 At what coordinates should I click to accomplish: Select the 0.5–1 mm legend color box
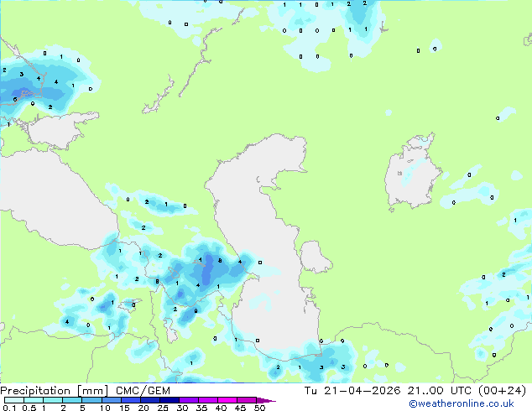pos(34,400)
